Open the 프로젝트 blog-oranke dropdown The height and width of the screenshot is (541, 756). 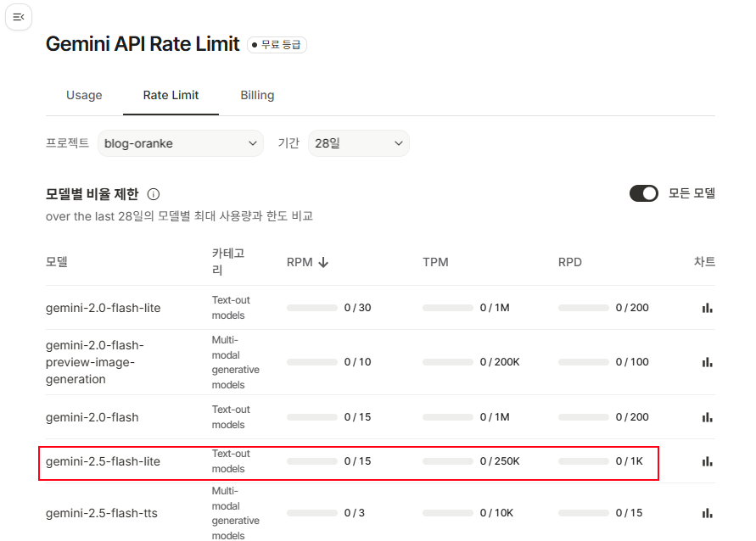[x=181, y=143]
